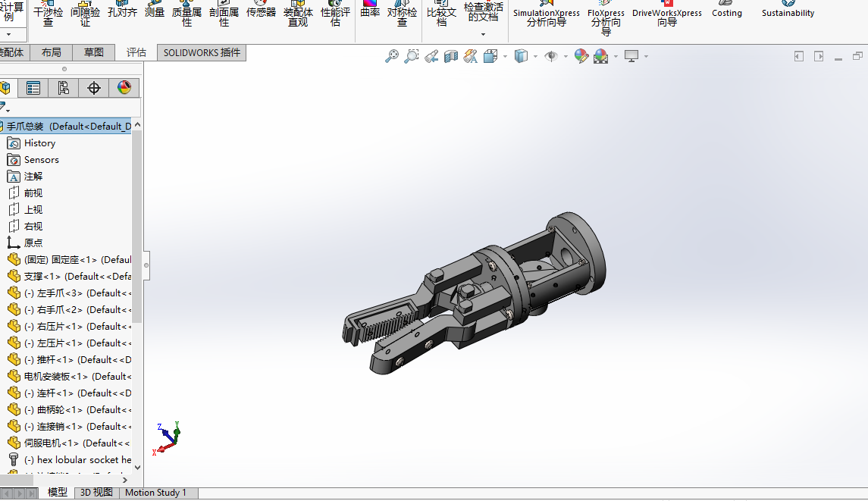Open Motion Study 1 tab
This screenshot has width=868, height=501.
click(x=155, y=492)
